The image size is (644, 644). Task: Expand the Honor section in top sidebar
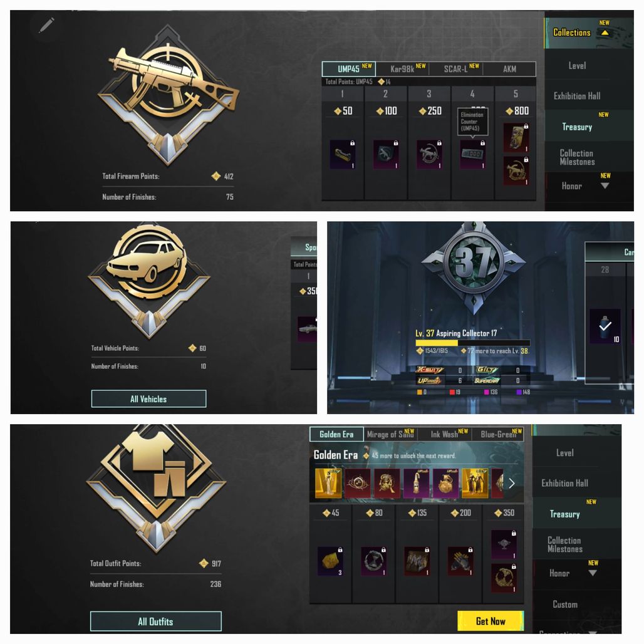(605, 185)
